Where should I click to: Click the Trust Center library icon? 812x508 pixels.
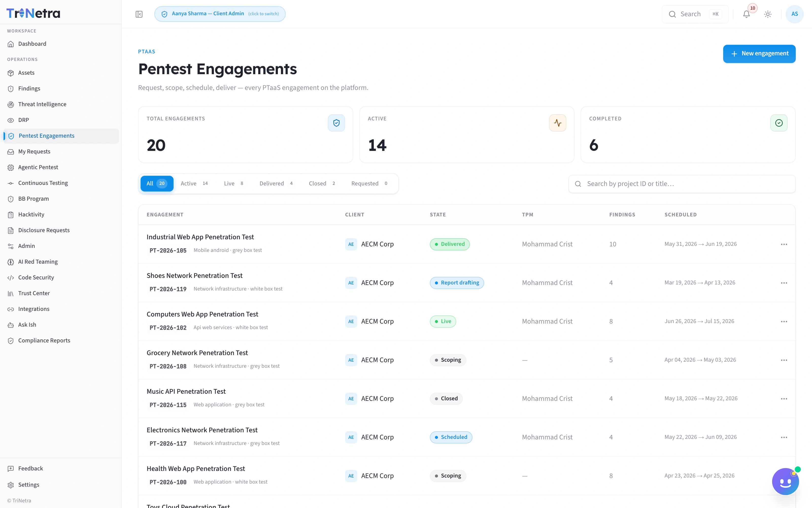coord(11,294)
